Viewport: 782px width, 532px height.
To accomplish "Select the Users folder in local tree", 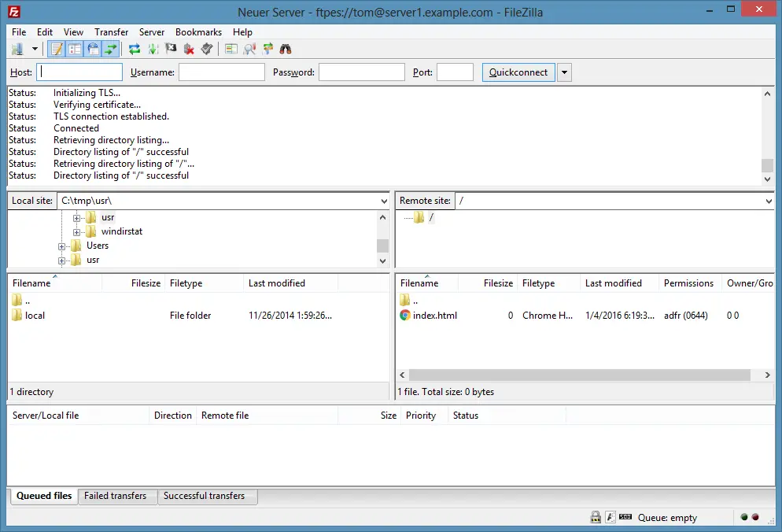I will [98, 246].
